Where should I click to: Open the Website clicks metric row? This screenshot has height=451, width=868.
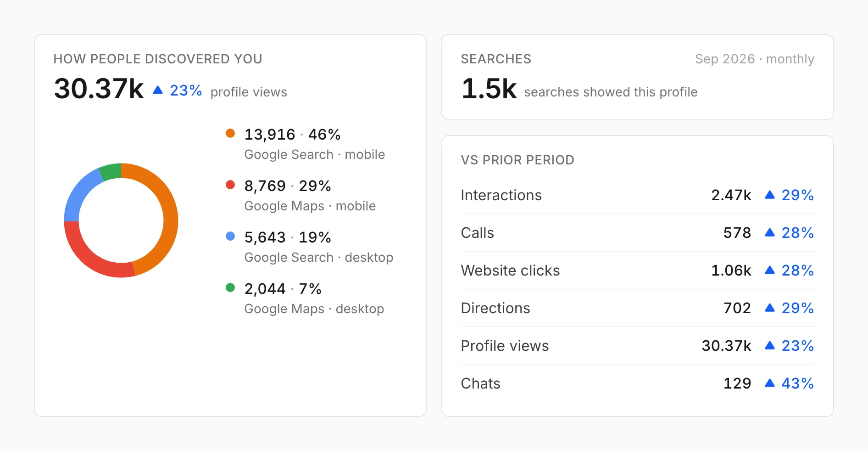tap(637, 271)
